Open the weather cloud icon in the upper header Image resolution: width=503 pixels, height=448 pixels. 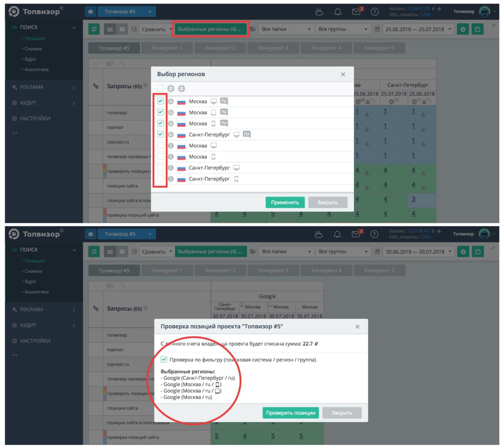click(x=319, y=12)
